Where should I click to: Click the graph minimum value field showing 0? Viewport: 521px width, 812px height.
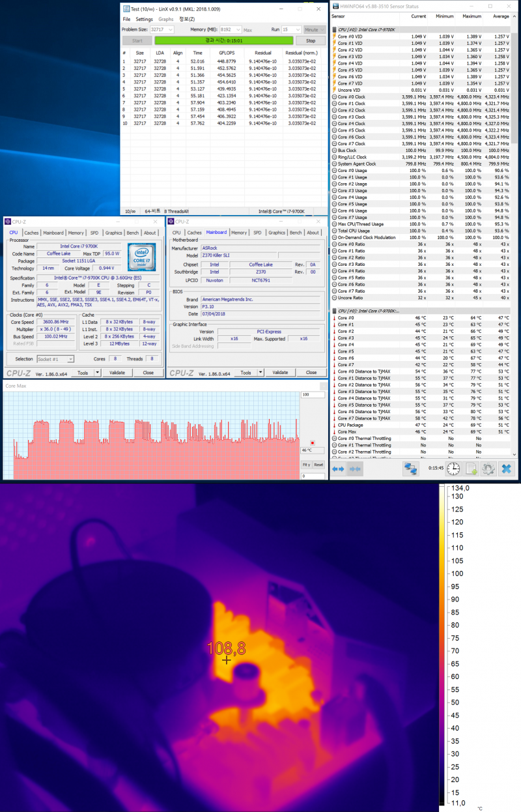click(313, 476)
